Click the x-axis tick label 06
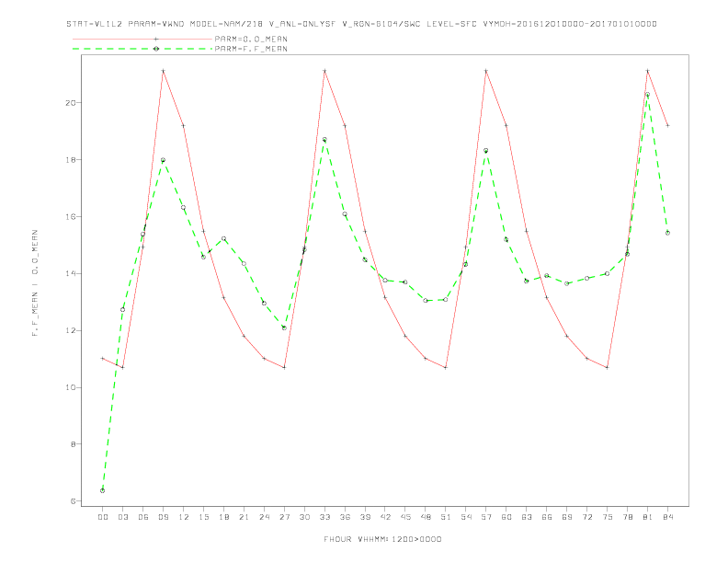The image size is (728, 563). [x=143, y=517]
